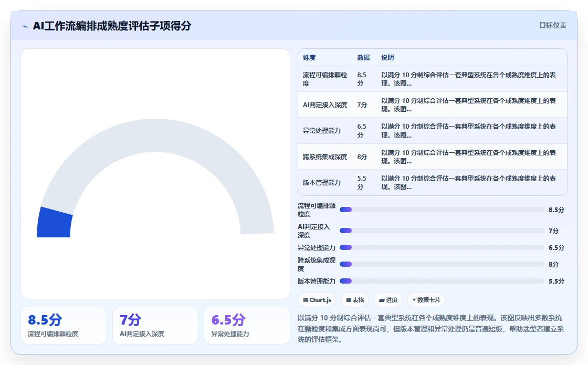Screen dimensions: 588x365
Task: Click the description in the AI判定接入深度 table row
Action: click(x=468, y=105)
